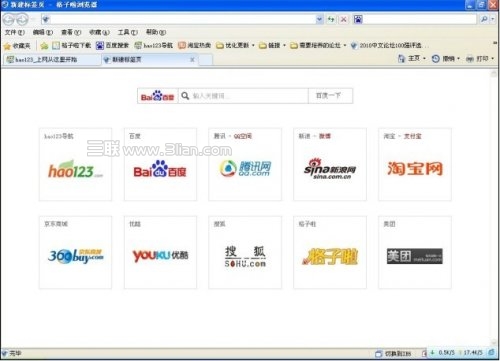Click the refresh icon beside address bar
Viewport: 500px width, 361px height.
click(x=331, y=19)
